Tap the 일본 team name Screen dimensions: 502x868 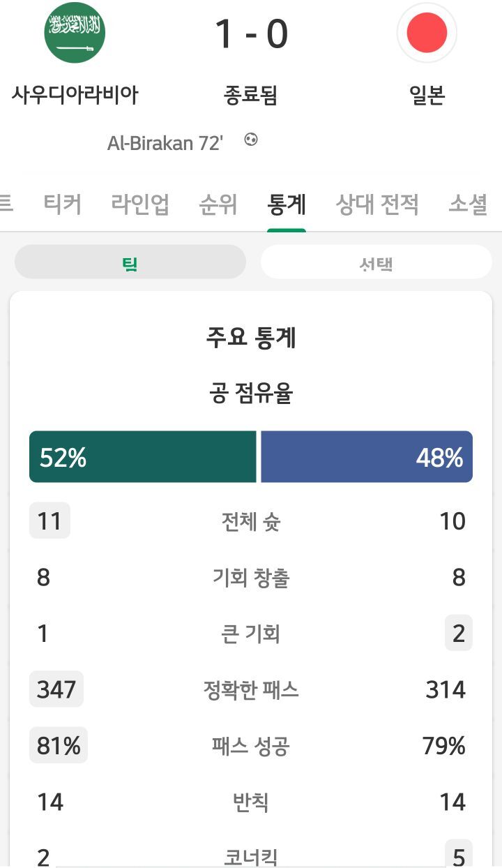pos(427,94)
